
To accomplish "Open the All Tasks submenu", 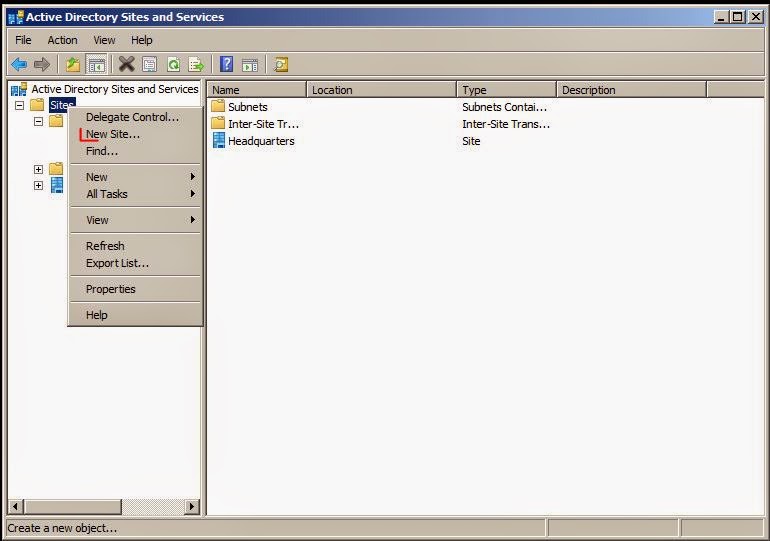I will [x=135, y=194].
